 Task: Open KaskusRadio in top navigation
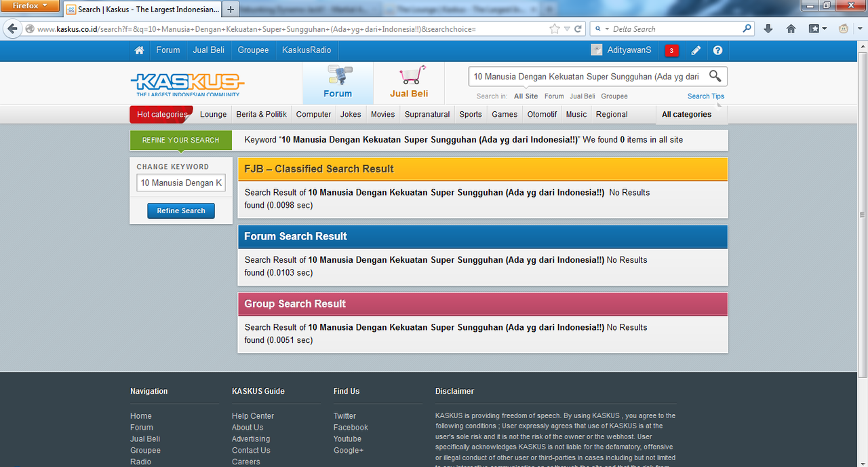[307, 50]
